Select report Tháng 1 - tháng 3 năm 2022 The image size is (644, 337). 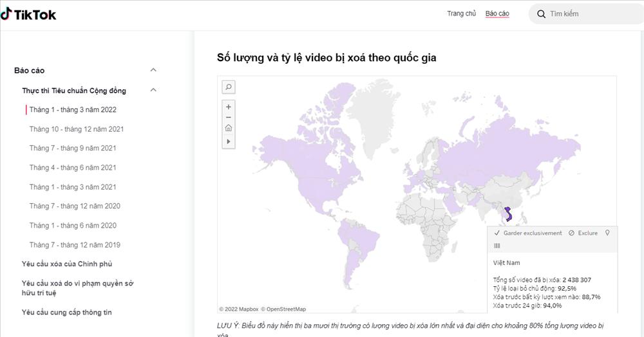(73, 109)
